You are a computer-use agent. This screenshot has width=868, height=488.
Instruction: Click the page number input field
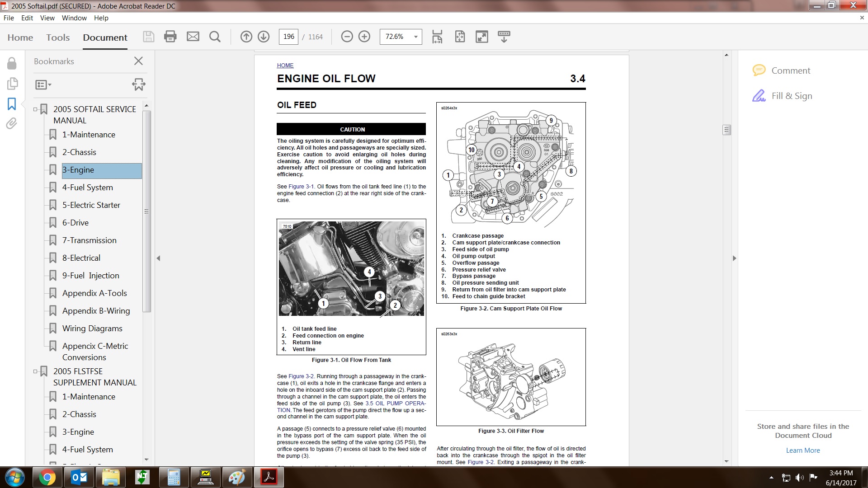[x=288, y=37]
